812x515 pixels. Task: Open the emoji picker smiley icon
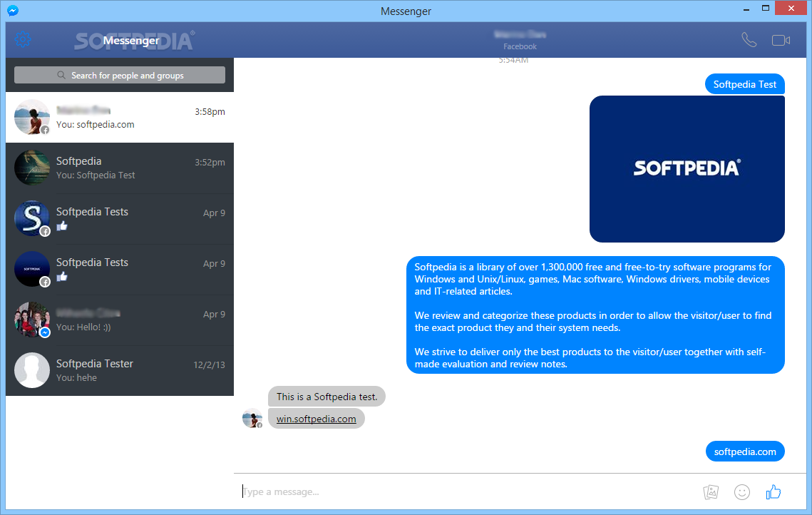[741, 491]
